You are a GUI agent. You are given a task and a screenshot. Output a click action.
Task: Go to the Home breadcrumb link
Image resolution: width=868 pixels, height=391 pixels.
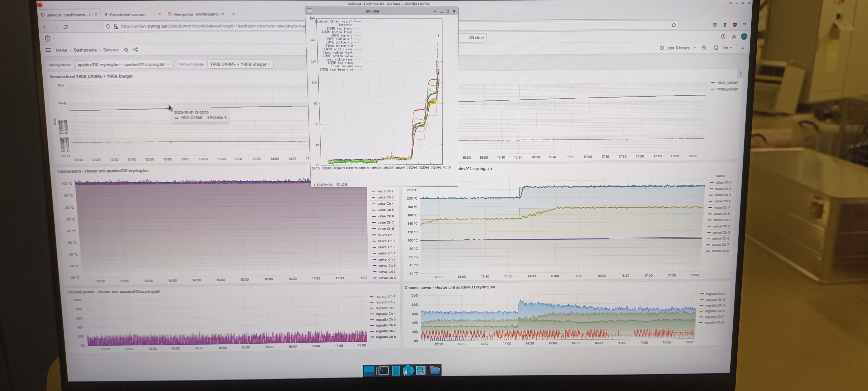pyautogui.click(x=61, y=50)
